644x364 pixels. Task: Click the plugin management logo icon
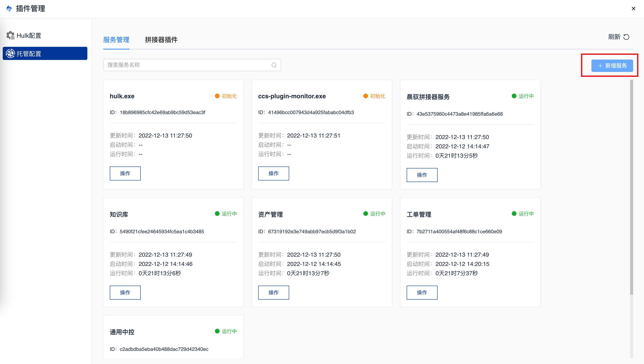[9, 9]
